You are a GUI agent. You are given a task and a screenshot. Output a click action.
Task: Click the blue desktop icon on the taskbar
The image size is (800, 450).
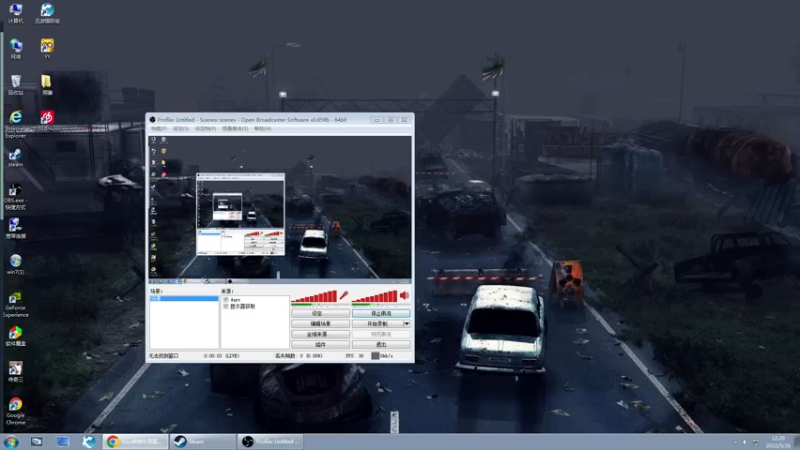[62, 442]
